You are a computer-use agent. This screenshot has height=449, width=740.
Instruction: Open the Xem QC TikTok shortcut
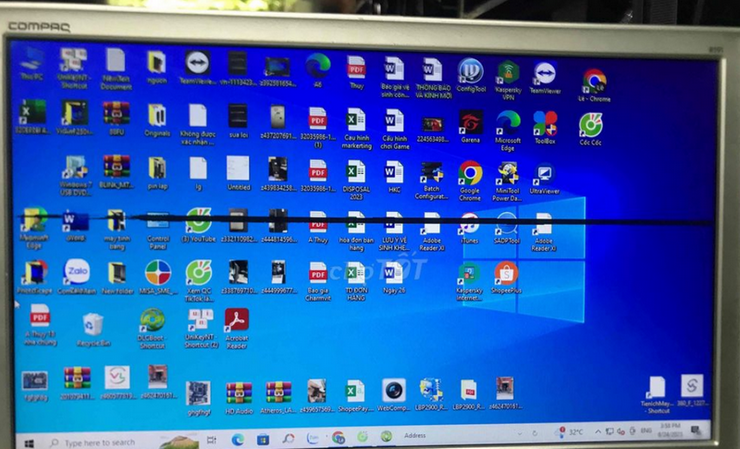click(x=199, y=281)
